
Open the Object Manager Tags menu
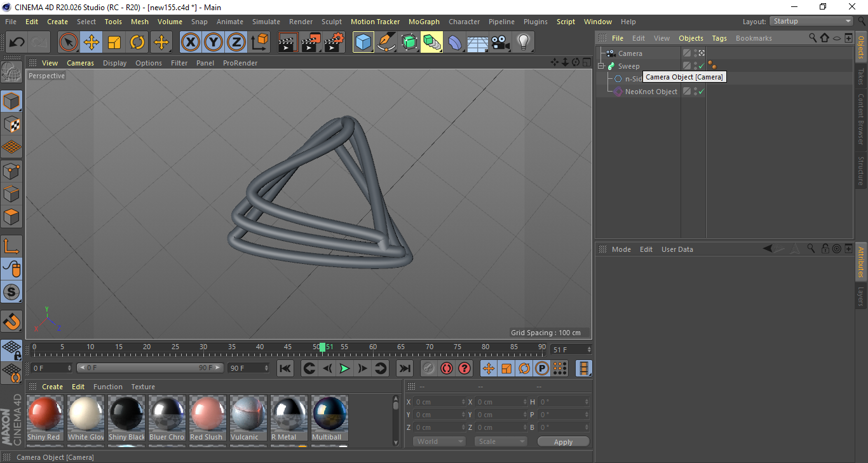click(719, 38)
